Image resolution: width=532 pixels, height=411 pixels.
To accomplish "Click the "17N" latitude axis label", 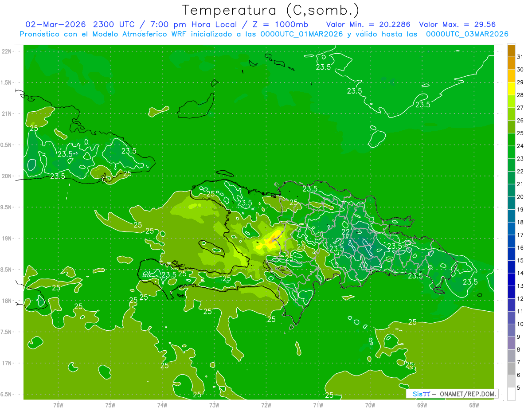I will coord(8,363).
